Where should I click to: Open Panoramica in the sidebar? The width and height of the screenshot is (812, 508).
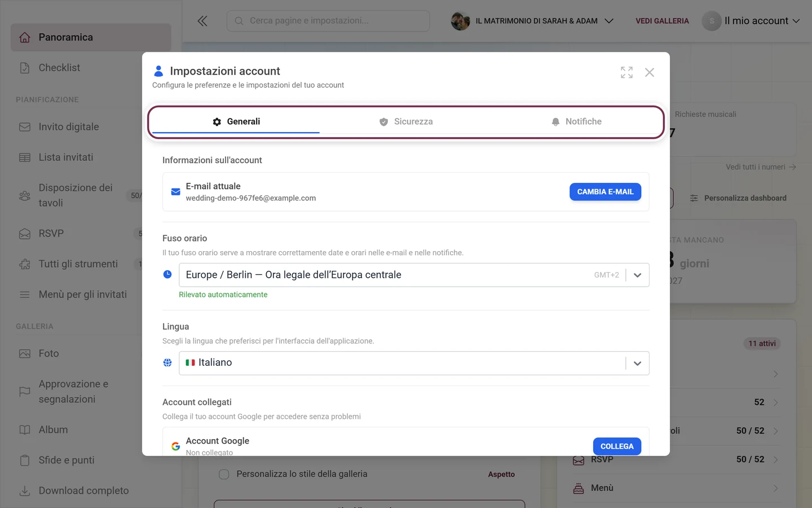click(x=91, y=37)
